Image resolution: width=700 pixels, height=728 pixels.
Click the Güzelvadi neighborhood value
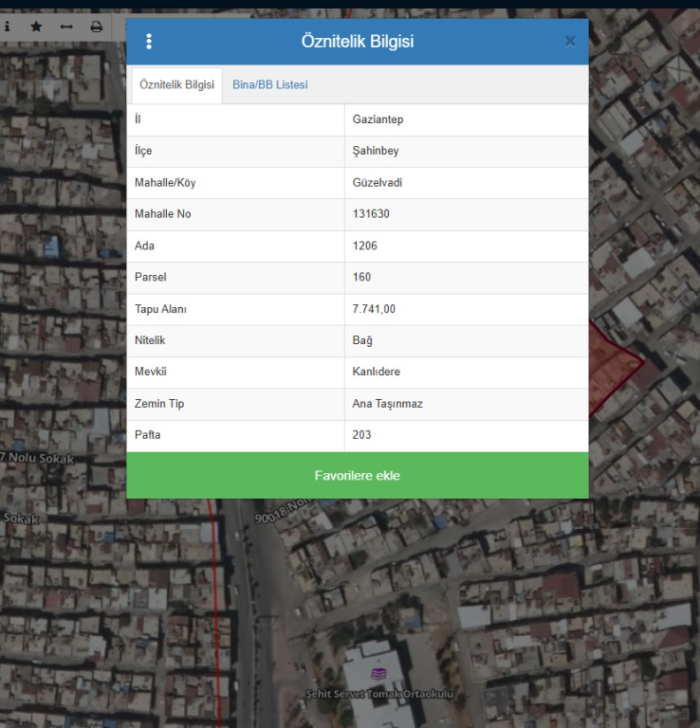(x=378, y=183)
